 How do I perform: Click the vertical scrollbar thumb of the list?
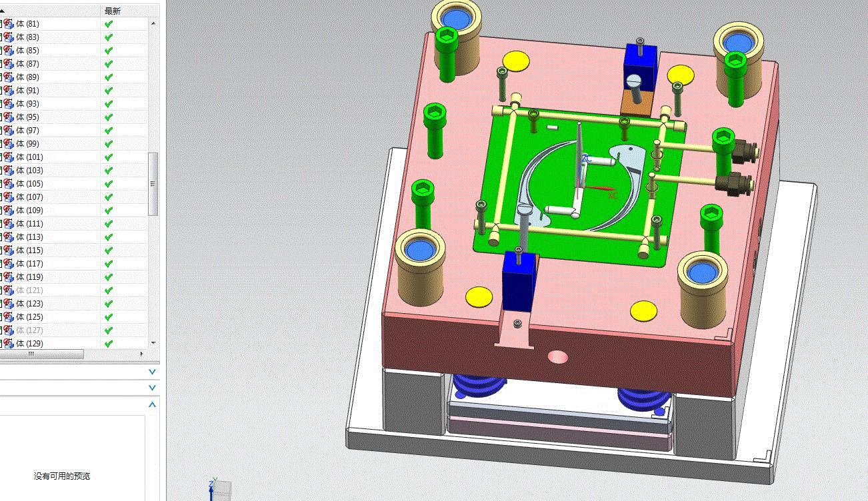[153, 184]
